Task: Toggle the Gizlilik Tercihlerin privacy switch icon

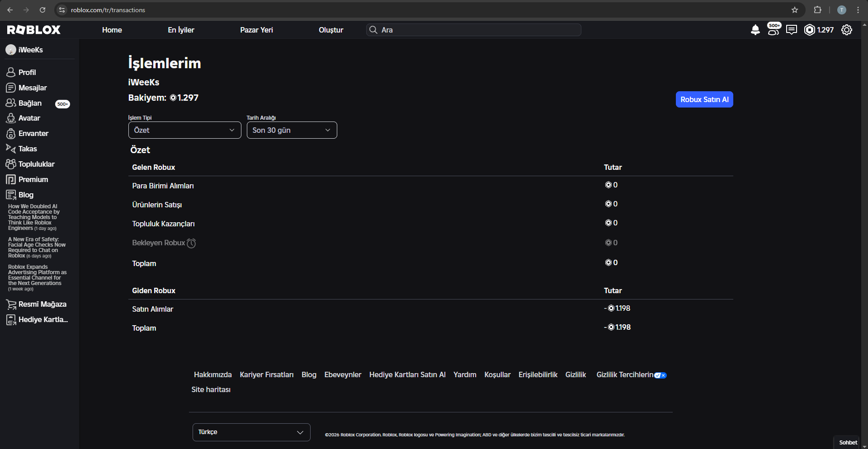Action: pyautogui.click(x=660, y=375)
